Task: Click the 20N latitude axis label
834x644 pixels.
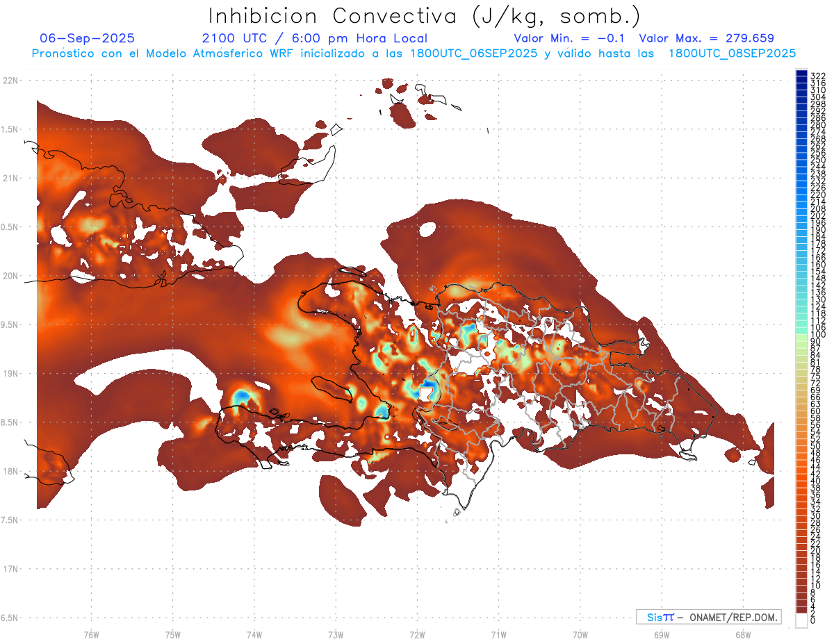Action: (10, 276)
